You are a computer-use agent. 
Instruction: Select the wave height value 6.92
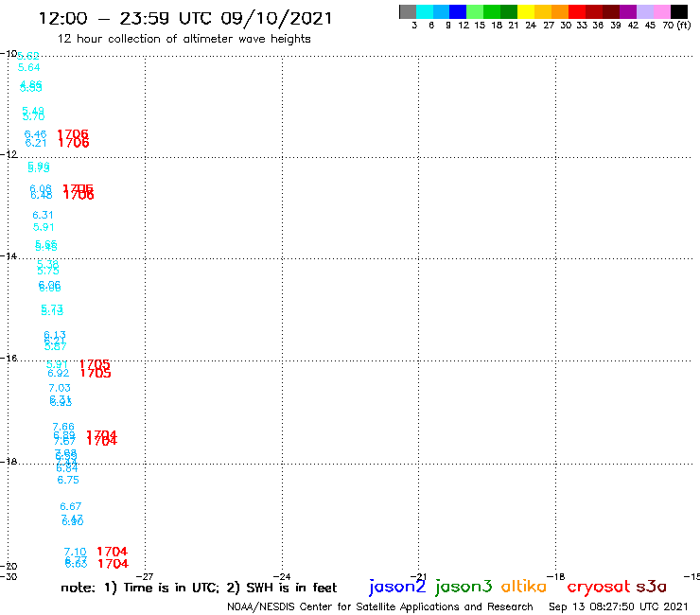click(58, 373)
